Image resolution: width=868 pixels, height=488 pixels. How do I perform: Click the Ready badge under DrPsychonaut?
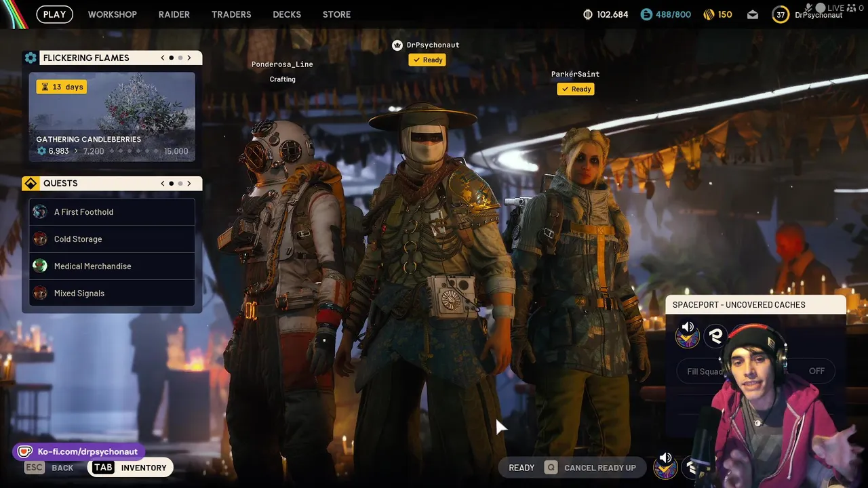tap(427, 60)
